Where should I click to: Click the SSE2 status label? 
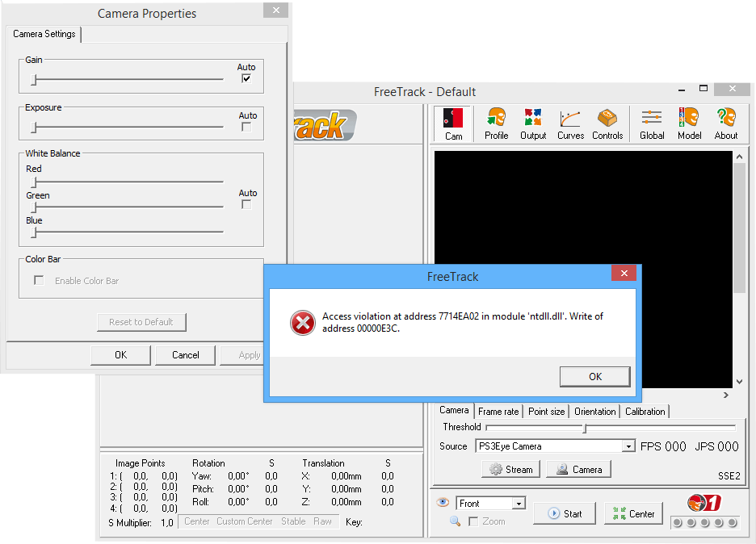[x=729, y=476]
